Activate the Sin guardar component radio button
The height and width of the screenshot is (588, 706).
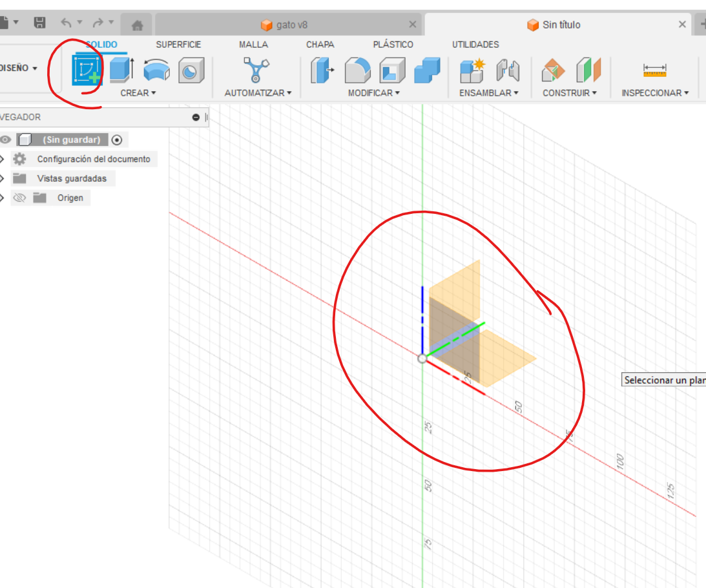click(117, 140)
